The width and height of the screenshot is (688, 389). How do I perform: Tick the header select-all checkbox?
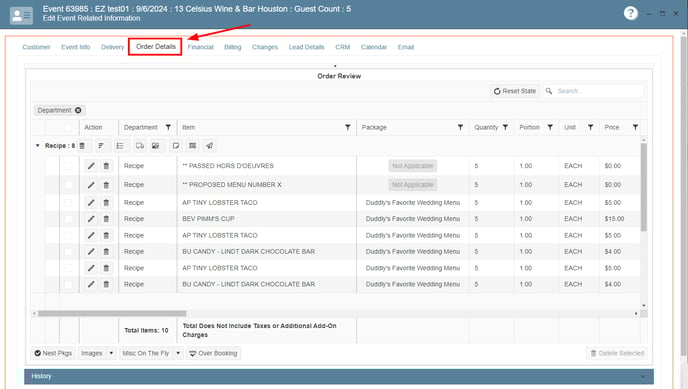pyautogui.click(x=68, y=128)
